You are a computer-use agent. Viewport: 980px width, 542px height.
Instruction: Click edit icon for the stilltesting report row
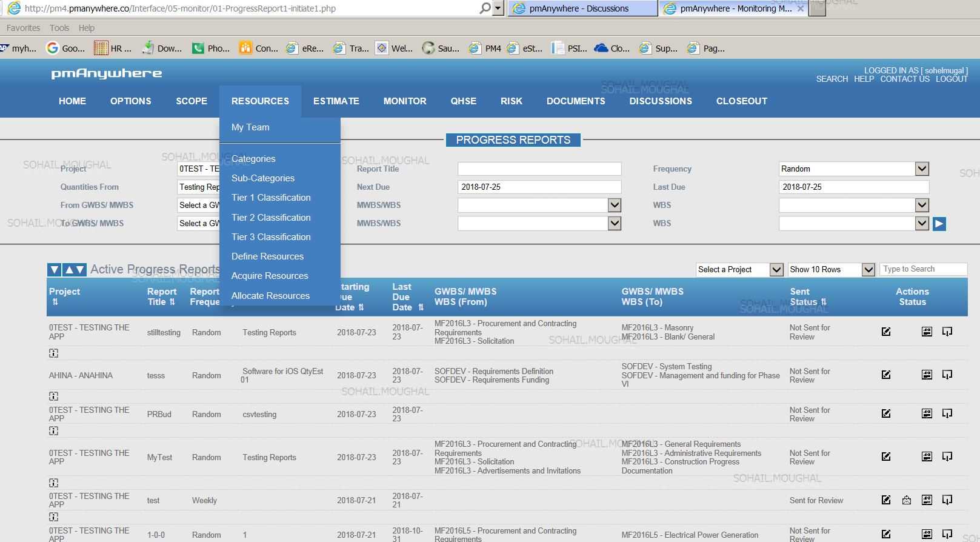point(886,332)
